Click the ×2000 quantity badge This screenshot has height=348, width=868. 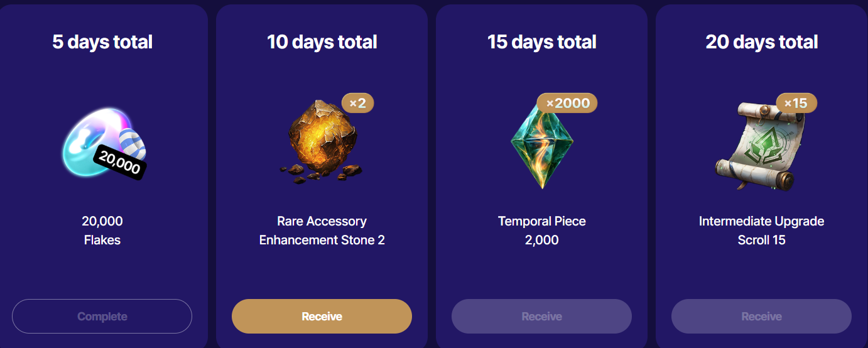pyautogui.click(x=567, y=103)
